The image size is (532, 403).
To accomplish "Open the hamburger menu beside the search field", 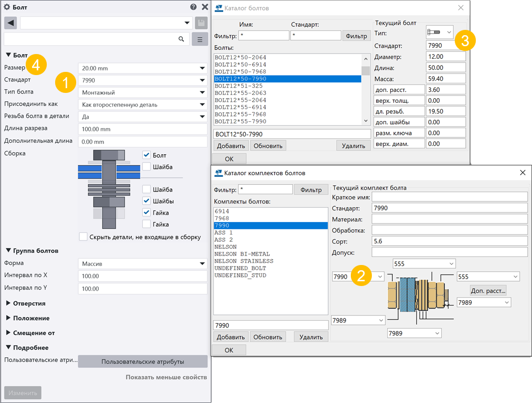I will (x=200, y=39).
